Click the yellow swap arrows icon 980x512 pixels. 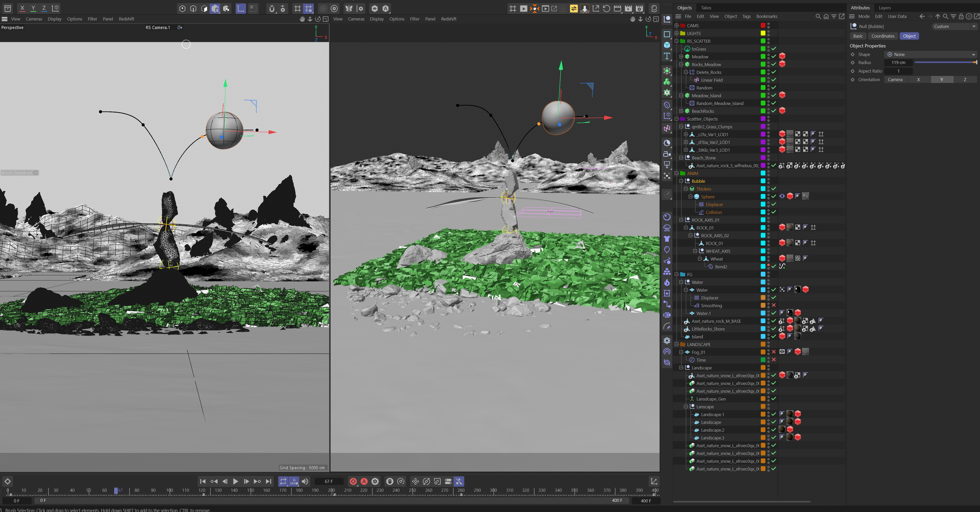[x=574, y=8]
